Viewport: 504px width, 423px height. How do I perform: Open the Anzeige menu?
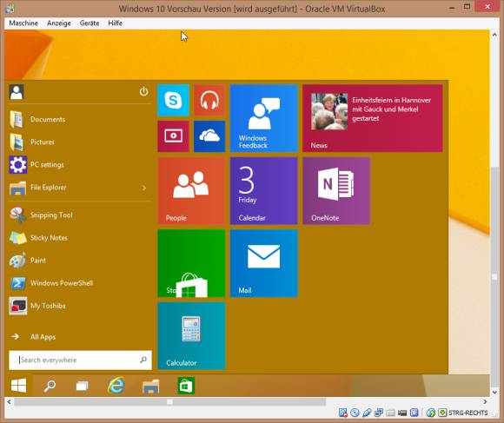59,23
